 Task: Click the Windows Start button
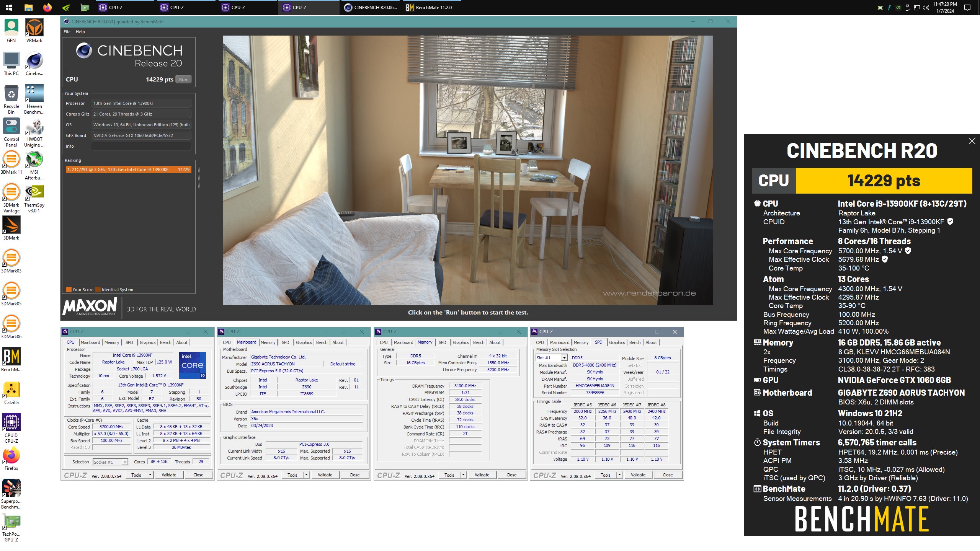click(x=9, y=7)
